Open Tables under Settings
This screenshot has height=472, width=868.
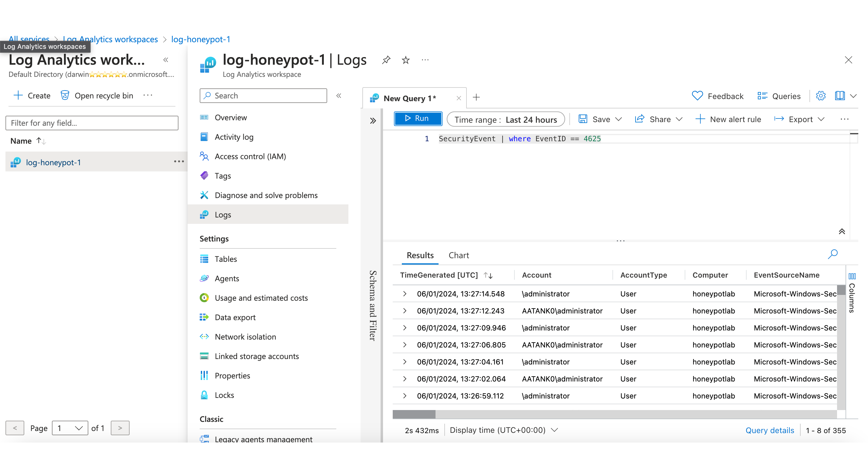pyautogui.click(x=225, y=259)
